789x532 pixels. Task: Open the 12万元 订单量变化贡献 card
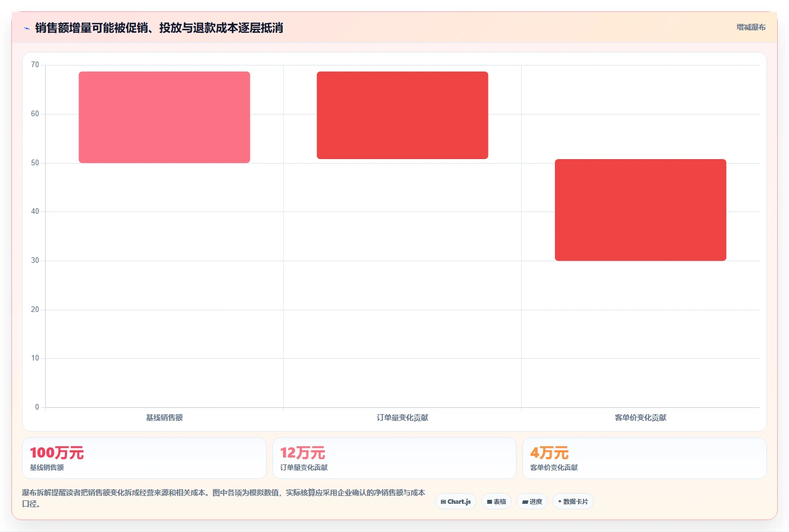[394, 458]
